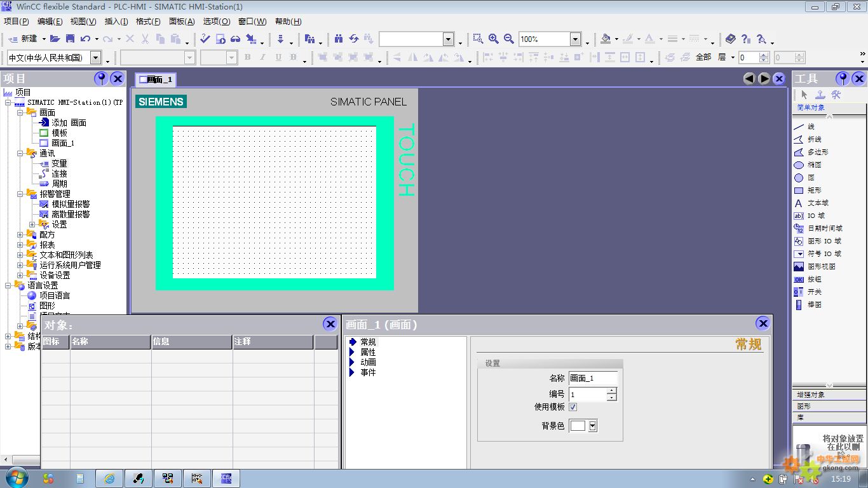
Task: Click the zoom selection area icon
Action: click(x=478, y=39)
